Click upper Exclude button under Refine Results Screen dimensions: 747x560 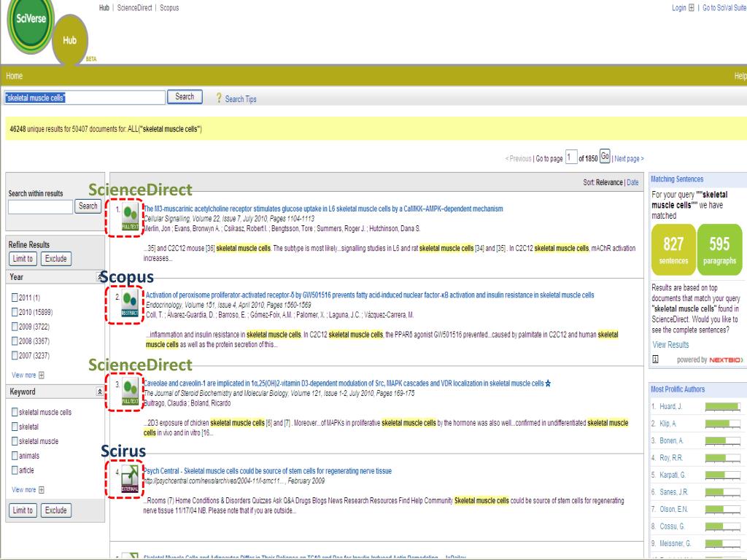pos(56,259)
